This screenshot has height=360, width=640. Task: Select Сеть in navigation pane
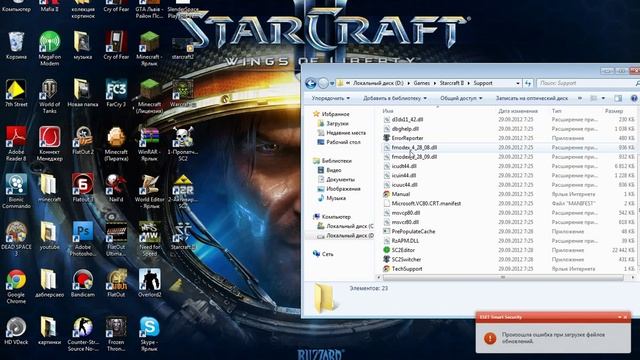[x=323, y=254]
